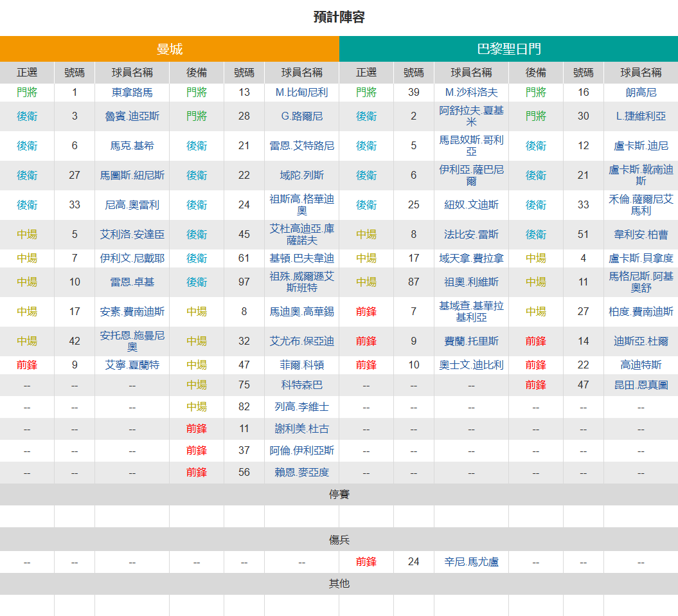Select player 馬克.基希
Image resolution: width=678 pixels, height=616 pixels.
coord(132,146)
